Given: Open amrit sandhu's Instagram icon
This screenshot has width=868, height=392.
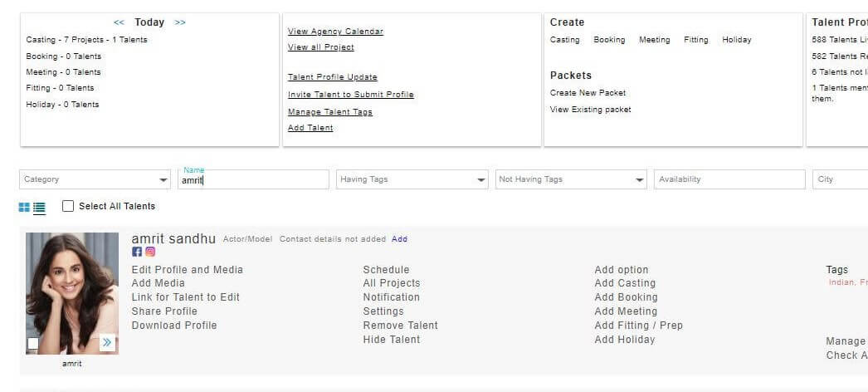Looking at the screenshot, I should tap(150, 252).
